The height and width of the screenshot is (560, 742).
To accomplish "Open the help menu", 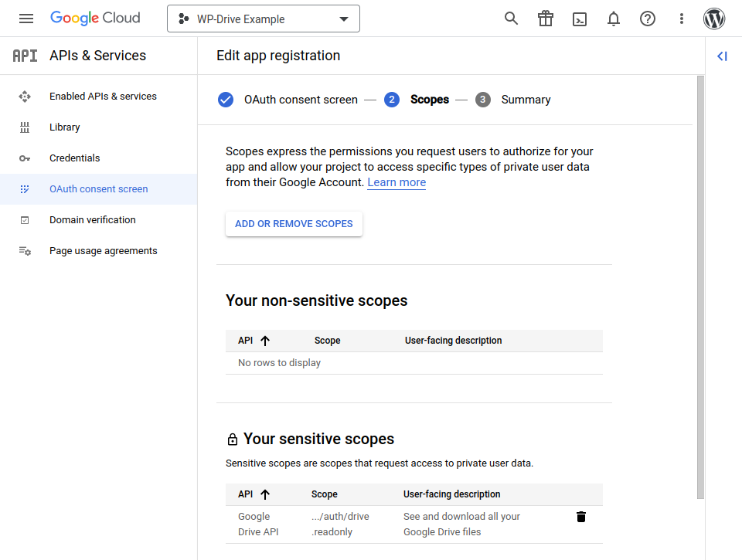I will [647, 19].
